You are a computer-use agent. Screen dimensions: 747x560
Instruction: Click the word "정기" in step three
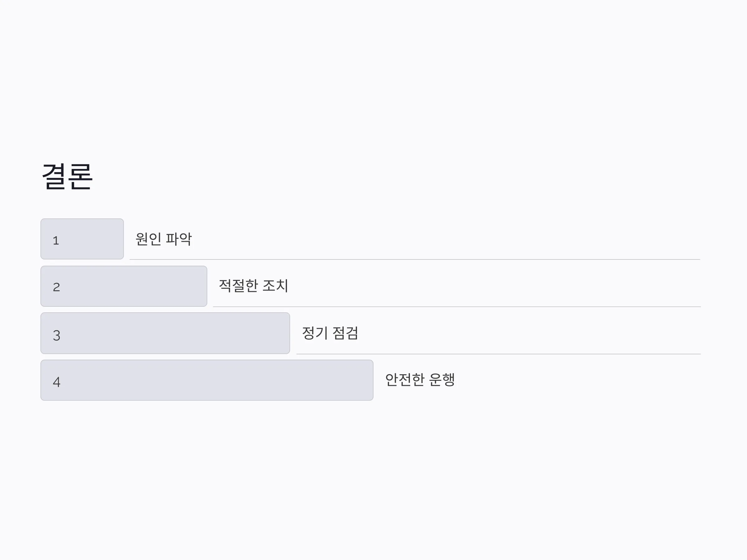point(315,333)
